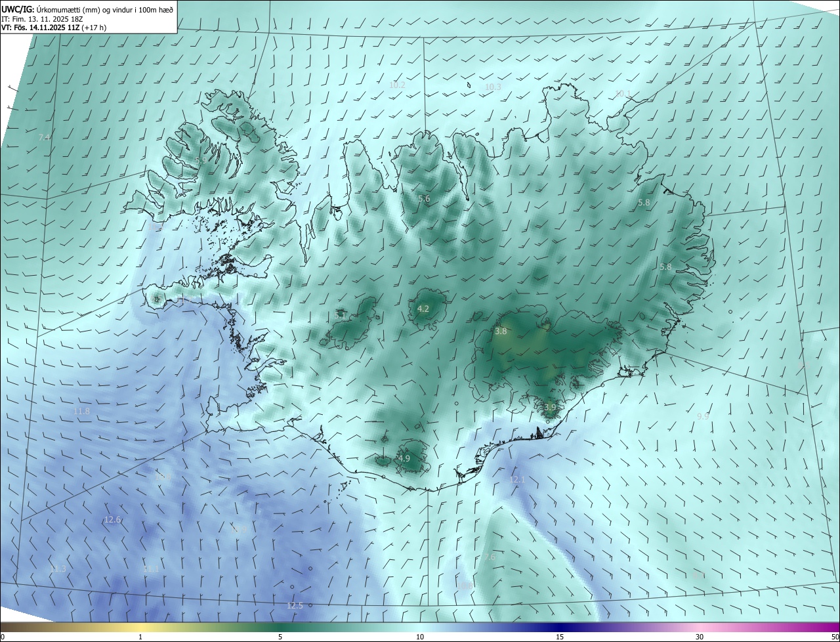840x642 pixels.
Task: Click the 15 tick label on the color scale
Action: click(x=560, y=637)
